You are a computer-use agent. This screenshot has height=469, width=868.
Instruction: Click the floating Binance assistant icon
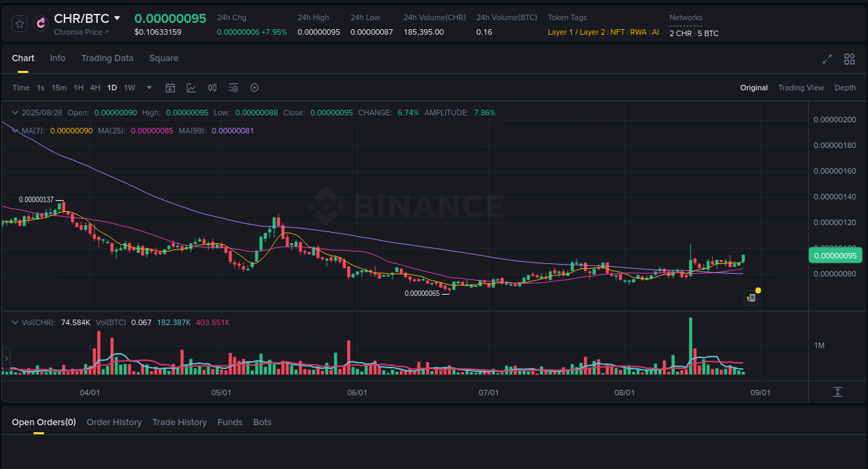coord(751,297)
